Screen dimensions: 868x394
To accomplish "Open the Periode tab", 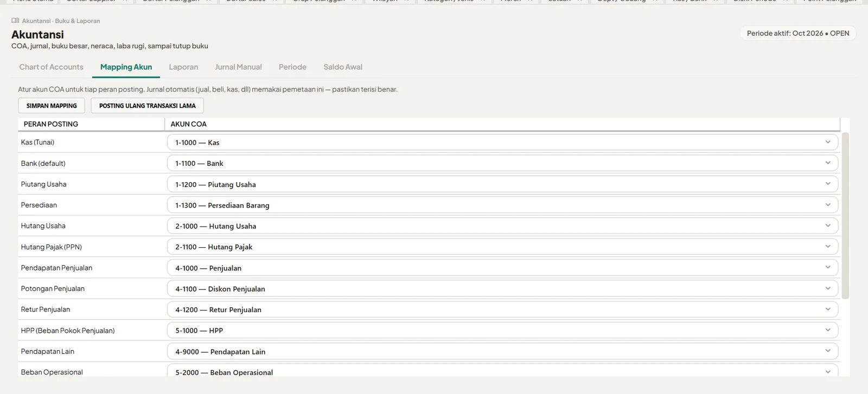I will tap(292, 67).
